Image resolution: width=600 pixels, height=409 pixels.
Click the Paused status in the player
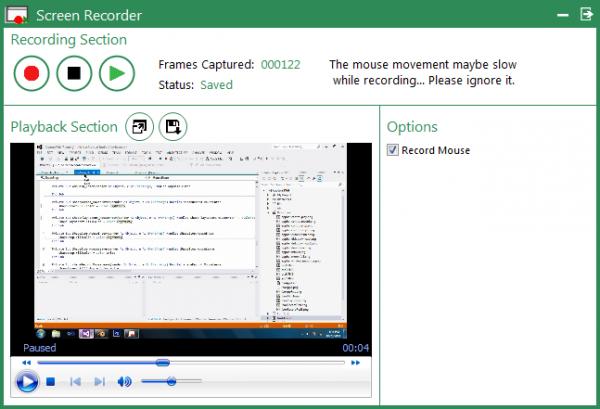coord(39,348)
